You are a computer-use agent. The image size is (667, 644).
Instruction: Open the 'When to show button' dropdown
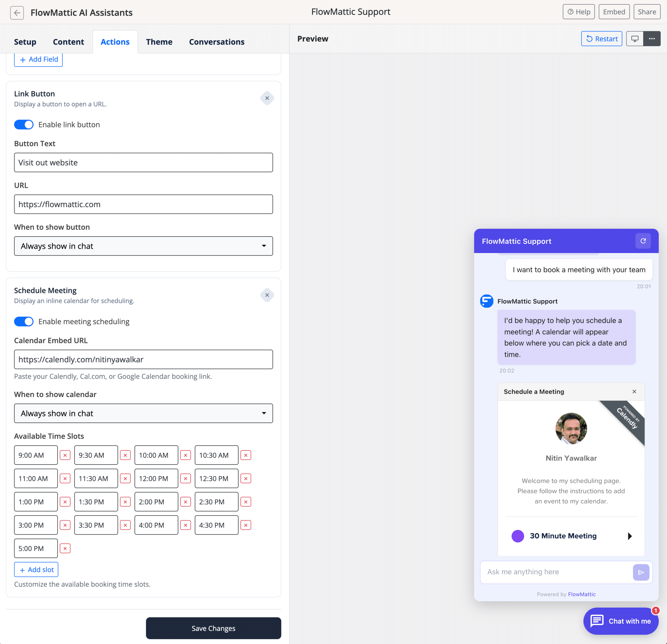point(143,246)
